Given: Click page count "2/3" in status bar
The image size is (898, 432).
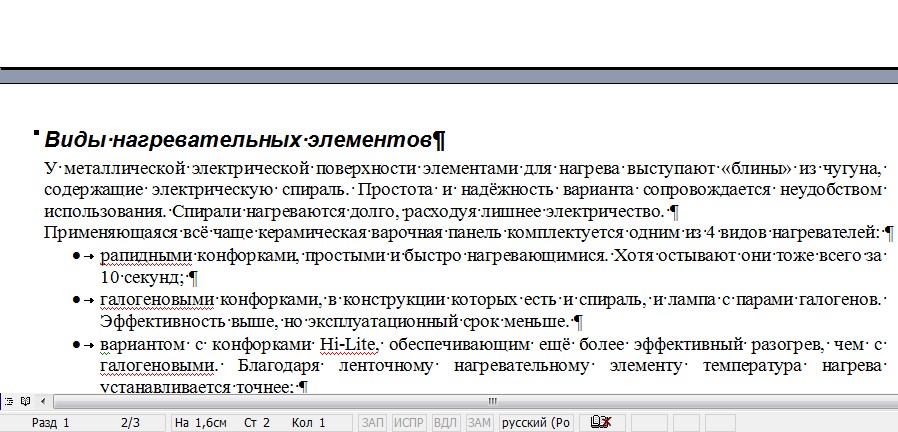Looking at the screenshot, I should [x=130, y=423].
